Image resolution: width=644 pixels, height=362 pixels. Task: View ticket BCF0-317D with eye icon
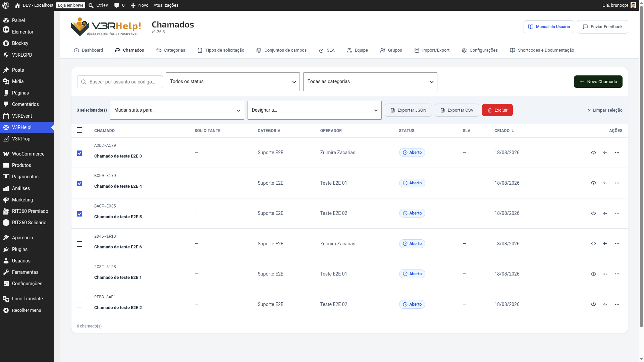[x=593, y=183]
